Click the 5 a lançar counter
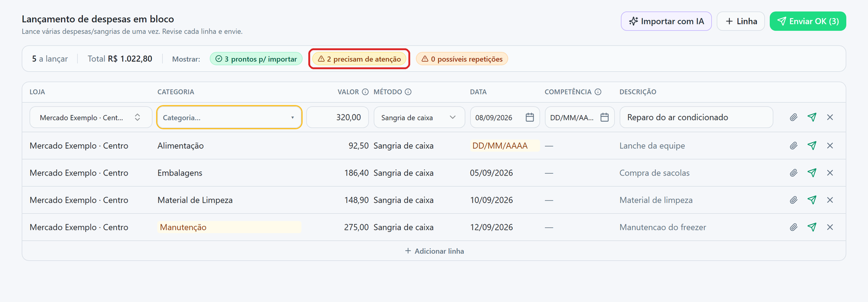The image size is (868, 302). (x=50, y=59)
